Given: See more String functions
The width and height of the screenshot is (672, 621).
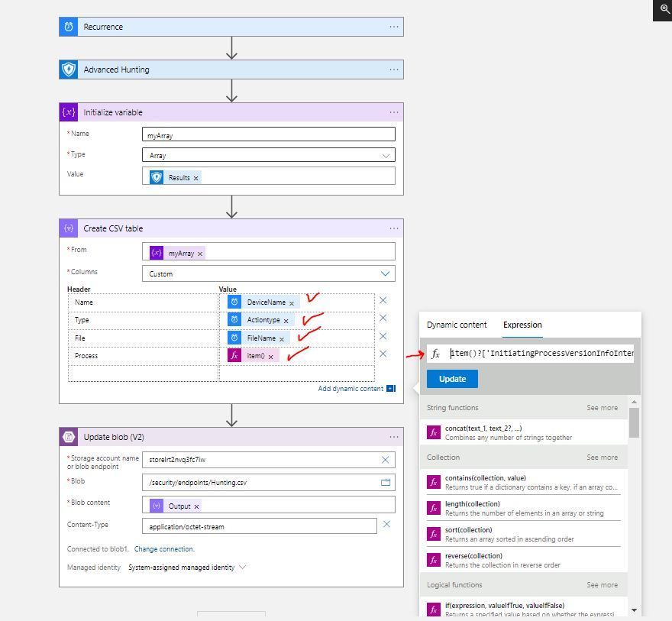Looking at the screenshot, I should click(603, 408).
